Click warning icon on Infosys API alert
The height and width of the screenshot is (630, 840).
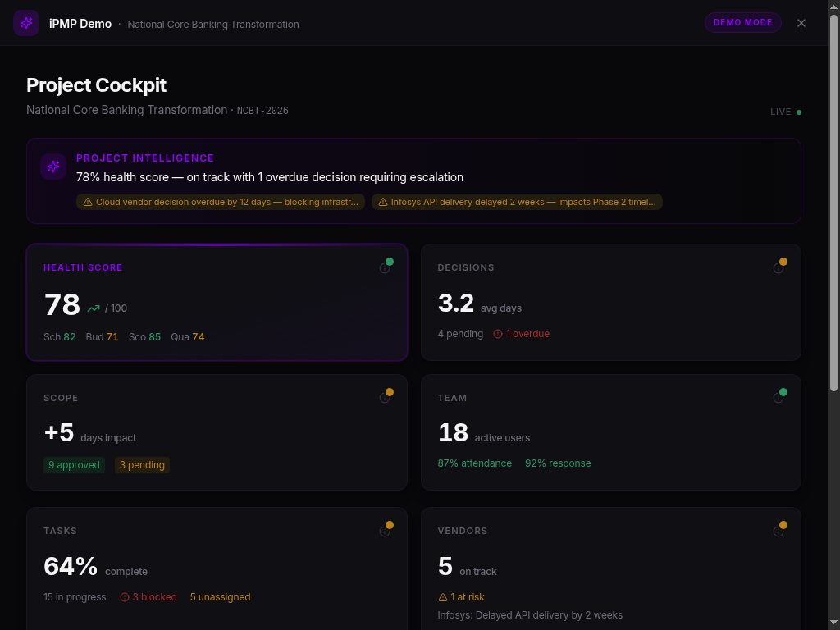(x=382, y=202)
